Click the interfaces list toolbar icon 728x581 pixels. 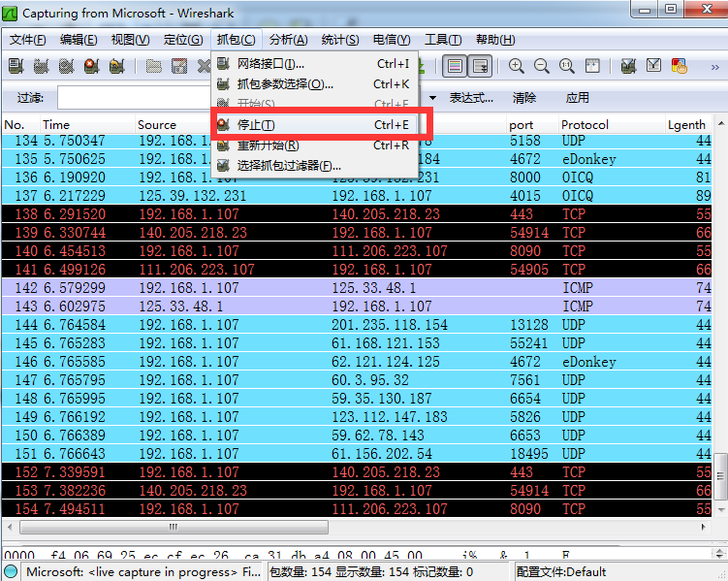[x=16, y=66]
